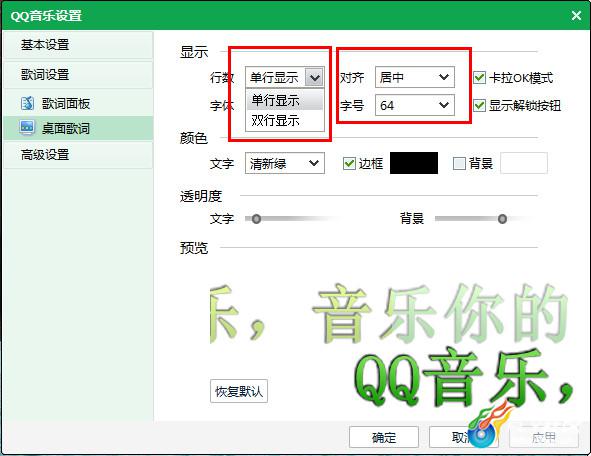Click the 歌词面板 lyrics panel icon
The width and height of the screenshot is (591, 456).
28,103
